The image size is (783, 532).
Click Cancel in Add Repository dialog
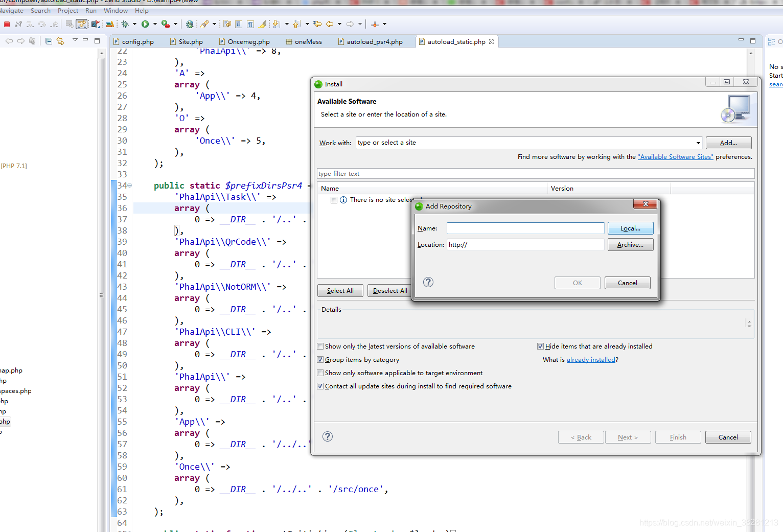(x=627, y=283)
